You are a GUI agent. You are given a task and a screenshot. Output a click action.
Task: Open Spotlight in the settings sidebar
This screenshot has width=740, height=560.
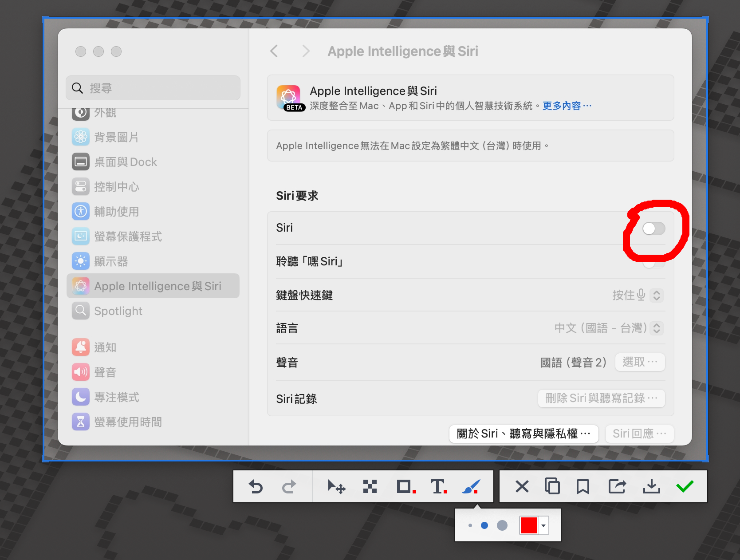[x=118, y=311]
